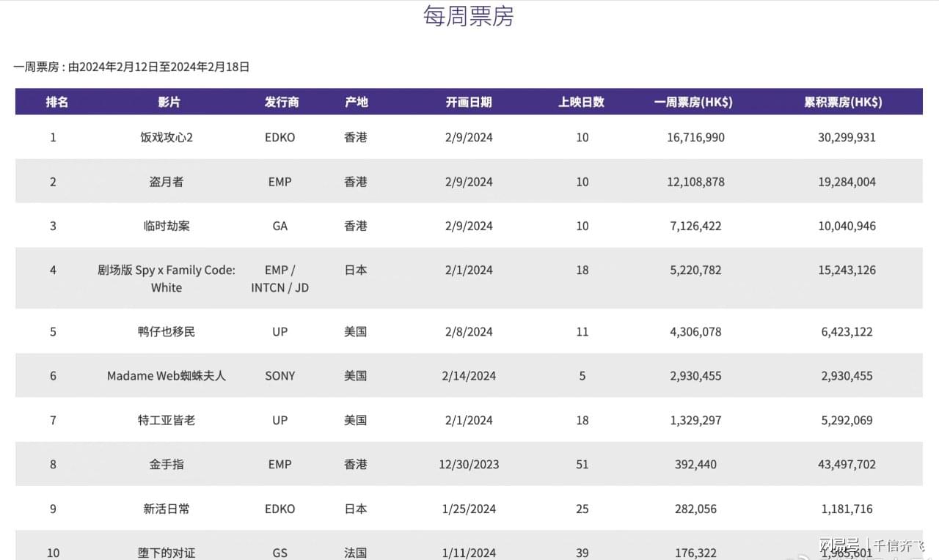Click the 一周票房(HK$) column header
Screen dimensions: 939x560
(x=693, y=102)
